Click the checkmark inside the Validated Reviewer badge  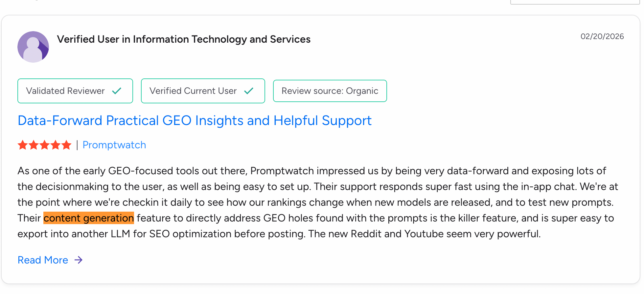click(x=116, y=91)
